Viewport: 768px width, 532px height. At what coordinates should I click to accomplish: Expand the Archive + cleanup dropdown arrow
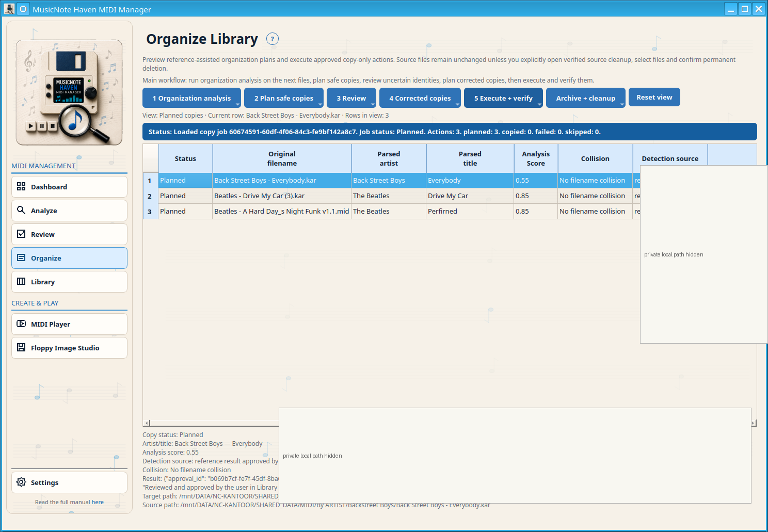point(622,104)
